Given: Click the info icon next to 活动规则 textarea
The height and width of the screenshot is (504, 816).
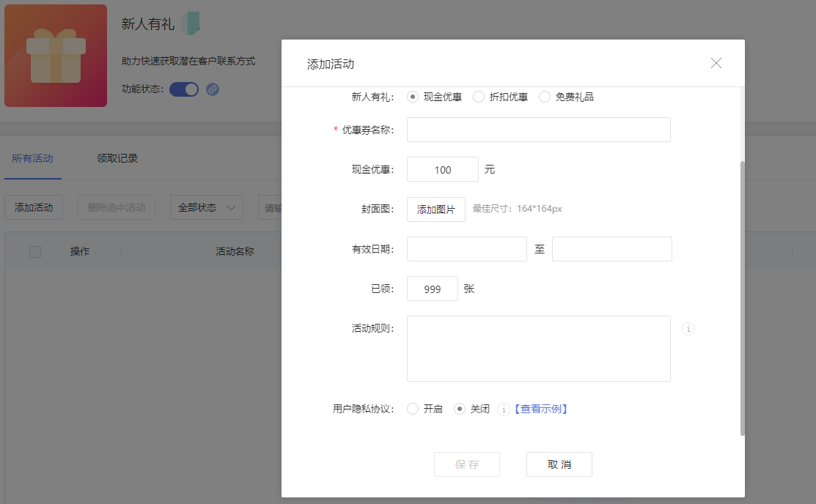Looking at the screenshot, I should pos(688,329).
